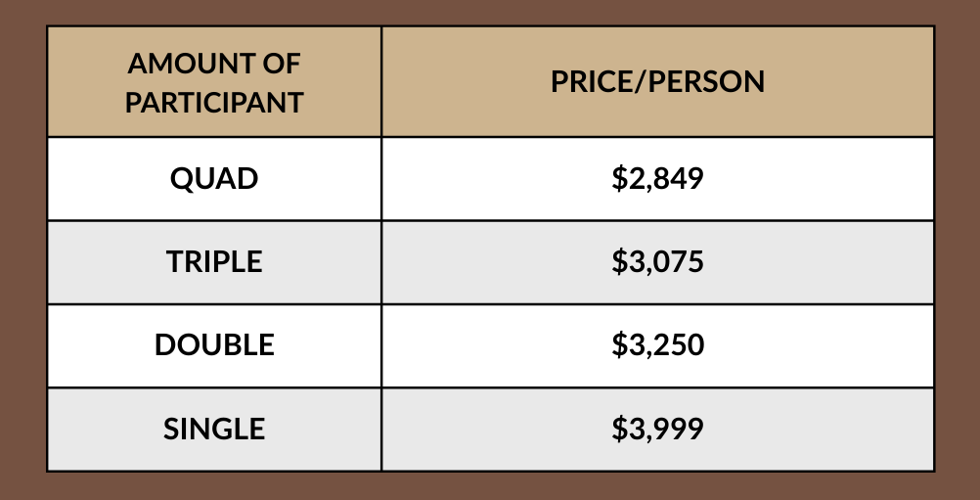Click the QUAD row label

214,179
